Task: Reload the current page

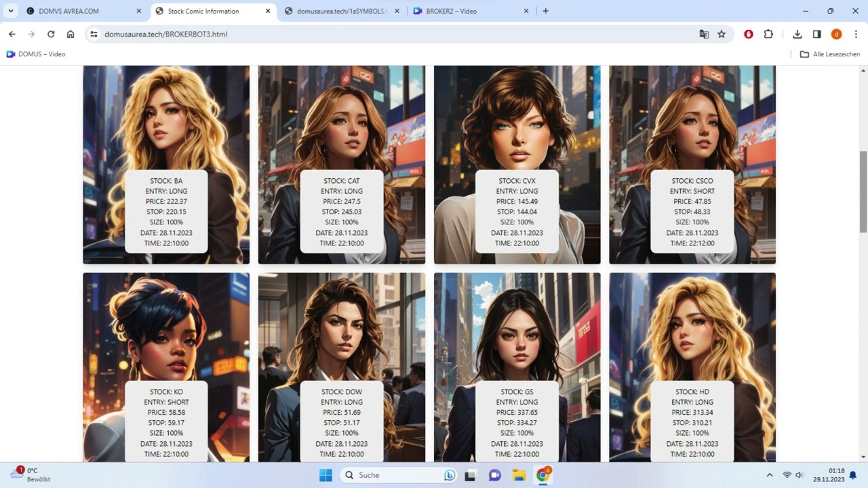Action: click(51, 34)
